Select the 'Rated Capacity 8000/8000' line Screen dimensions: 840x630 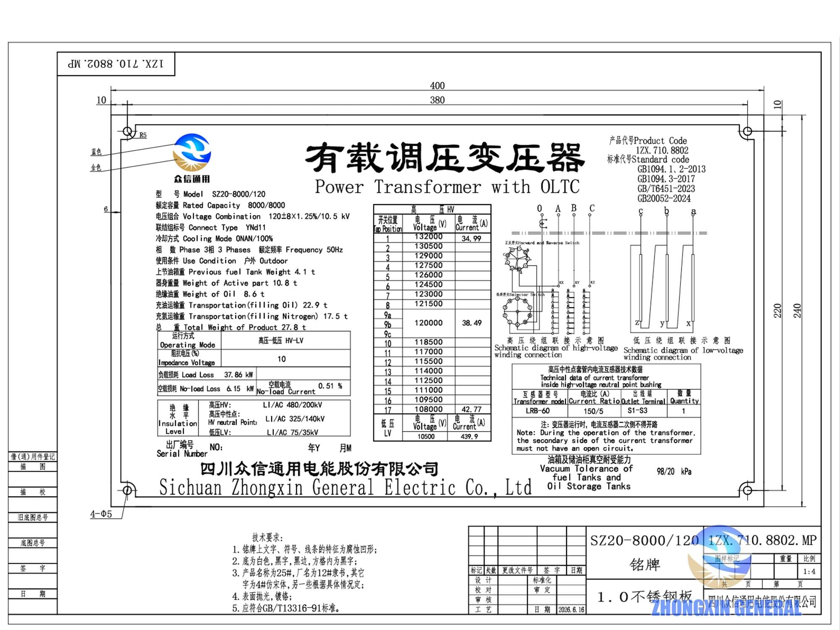[220, 205]
